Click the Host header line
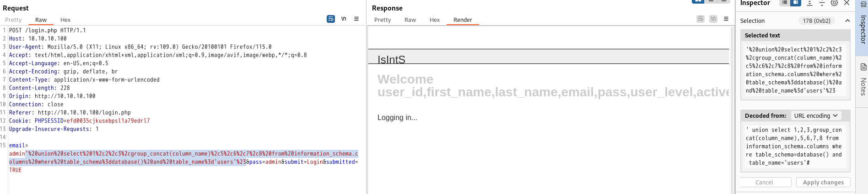Image resolution: width=868 pixels, height=194 pixels. (38, 39)
